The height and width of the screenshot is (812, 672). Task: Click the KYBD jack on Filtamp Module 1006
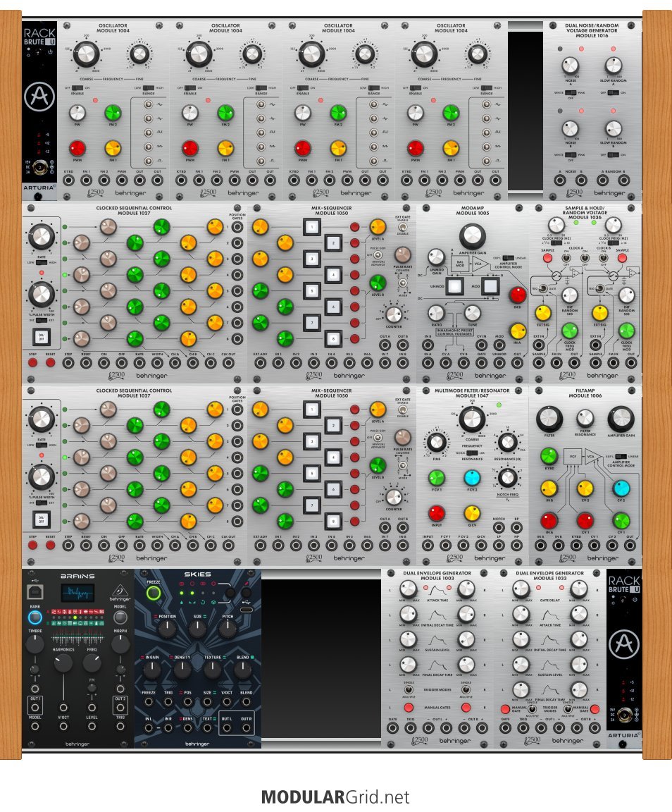pyautogui.click(x=576, y=546)
